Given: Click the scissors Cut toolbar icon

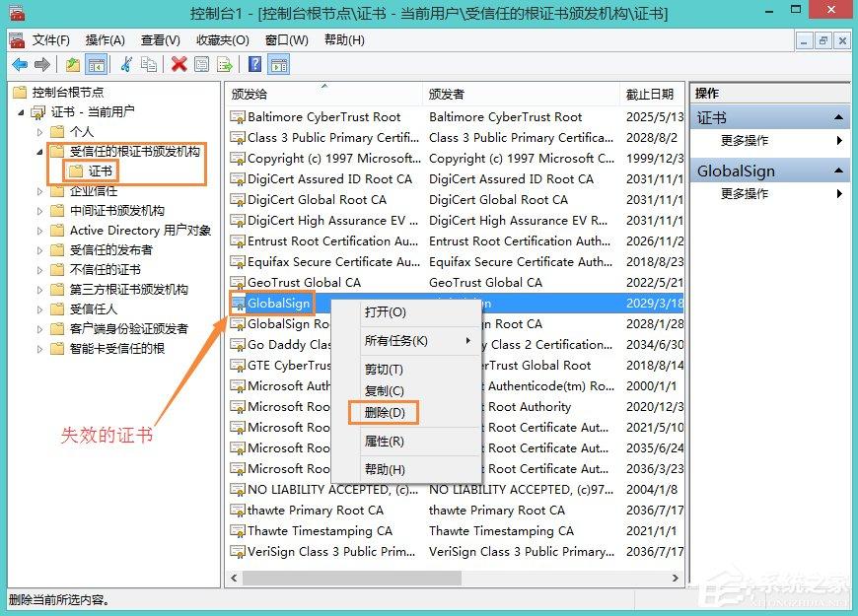Looking at the screenshot, I should 126,65.
